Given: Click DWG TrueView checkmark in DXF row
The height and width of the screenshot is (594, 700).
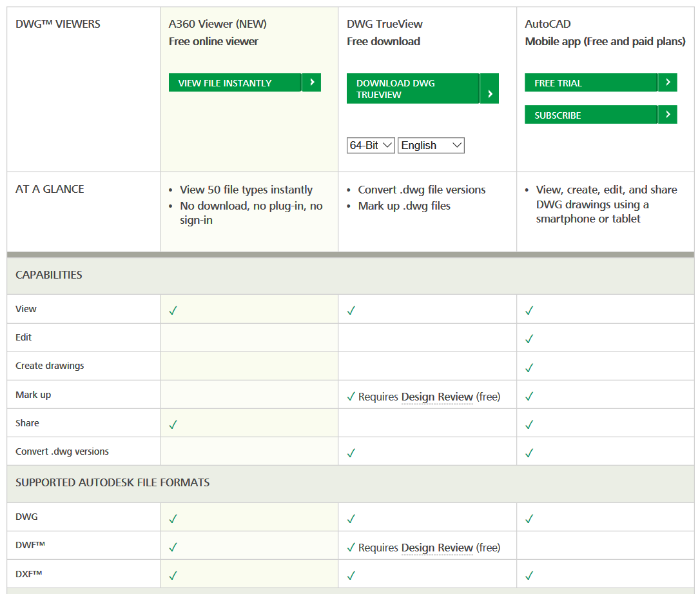Looking at the screenshot, I should point(351,576).
